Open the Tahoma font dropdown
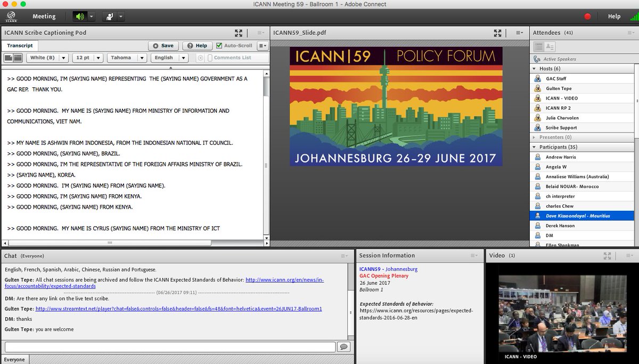The width and height of the screenshot is (639, 364). (x=127, y=57)
